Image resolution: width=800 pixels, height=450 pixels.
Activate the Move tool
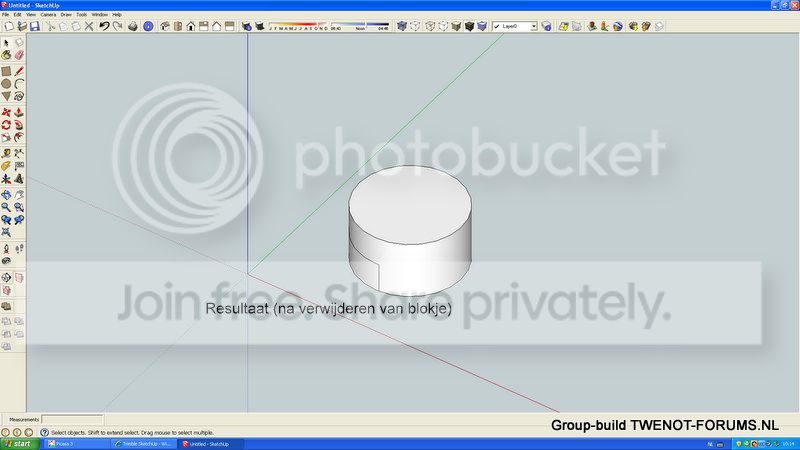[x=6, y=112]
